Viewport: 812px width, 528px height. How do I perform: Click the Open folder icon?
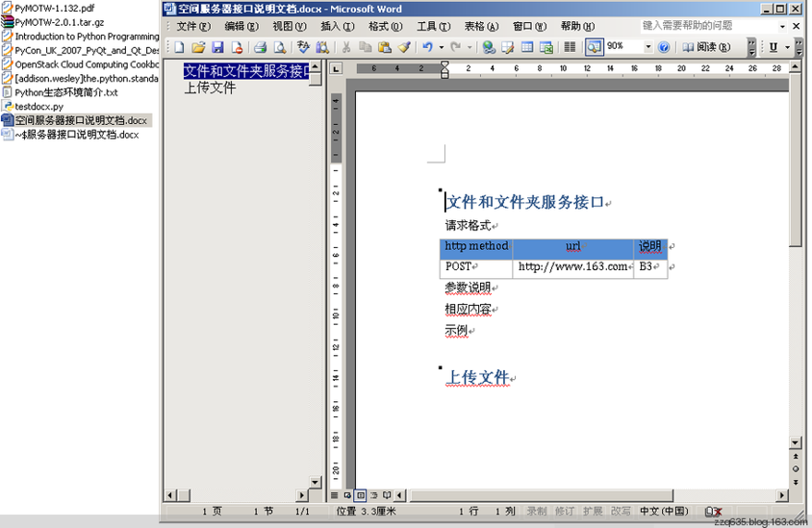pyautogui.click(x=198, y=48)
